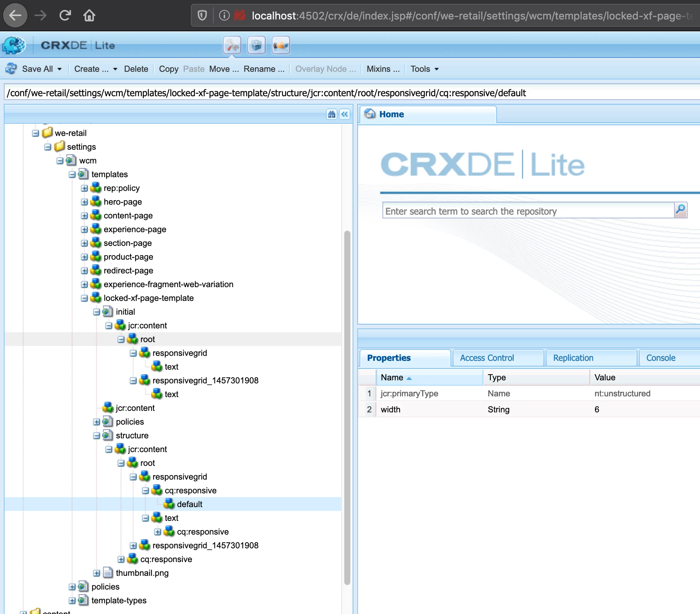Select the template-types node icon

click(x=83, y=600)
